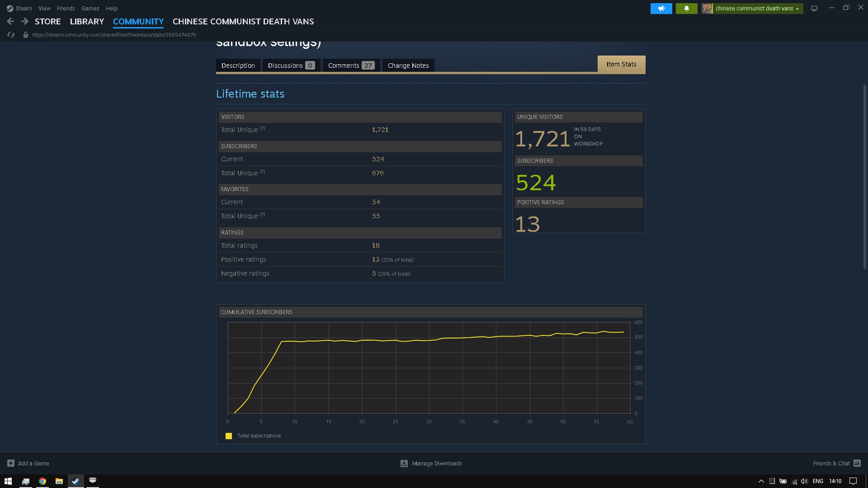The height and width of the screenshot is (488, 868).
Task: Click the forward navigation arrow
Action: (25, 21)
